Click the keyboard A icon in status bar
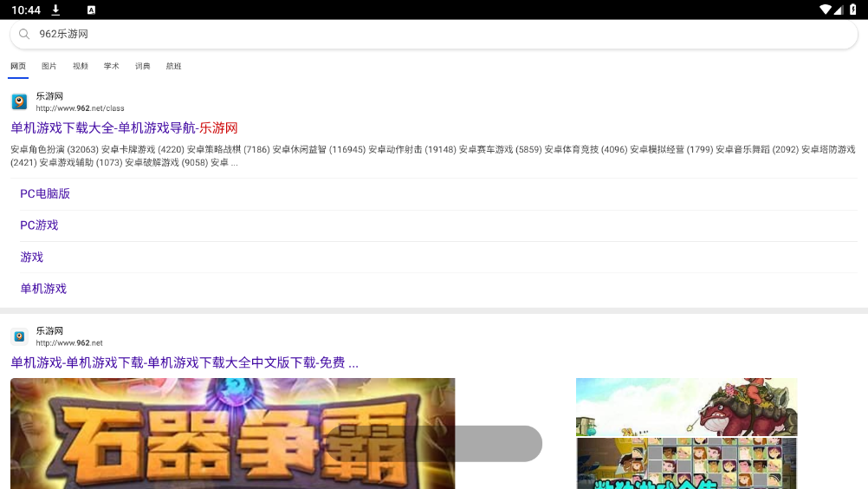Viewport: 868px width, 489px height. coord(91,10)
